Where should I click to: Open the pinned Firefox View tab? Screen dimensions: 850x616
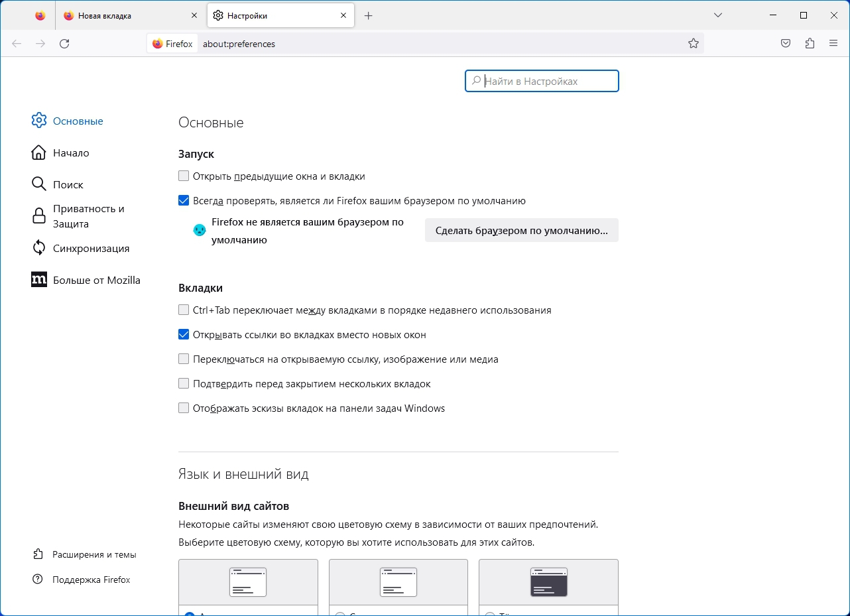click(x=40, y=16)
